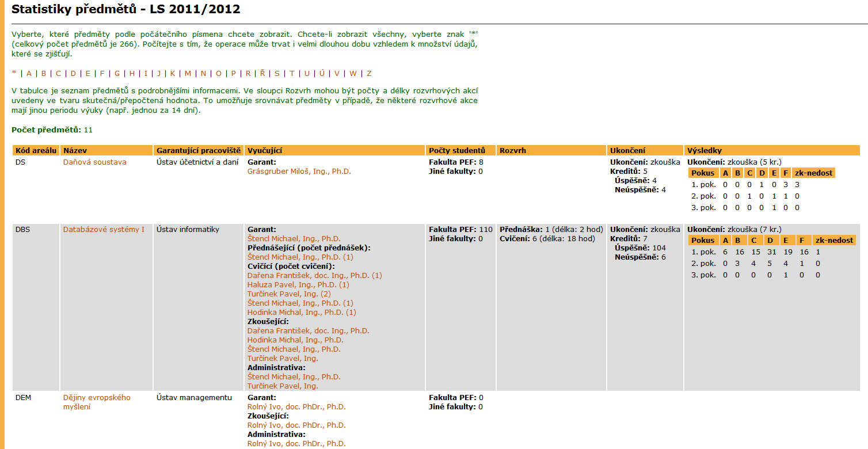This screenshot has width=868, height=449.
Task: Filter subjects by letter K
Action: pyautogui.click(x=172, y=74)
